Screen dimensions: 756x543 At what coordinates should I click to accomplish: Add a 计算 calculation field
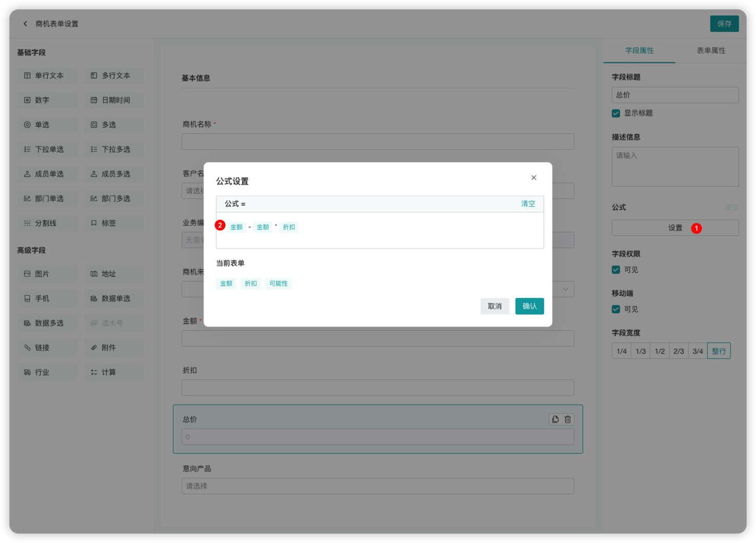click(113, 372)
